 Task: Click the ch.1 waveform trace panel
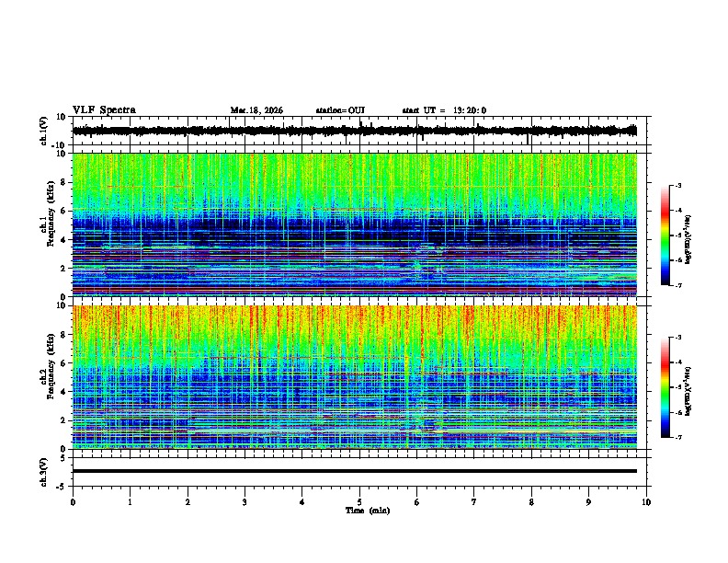[359, 131]
